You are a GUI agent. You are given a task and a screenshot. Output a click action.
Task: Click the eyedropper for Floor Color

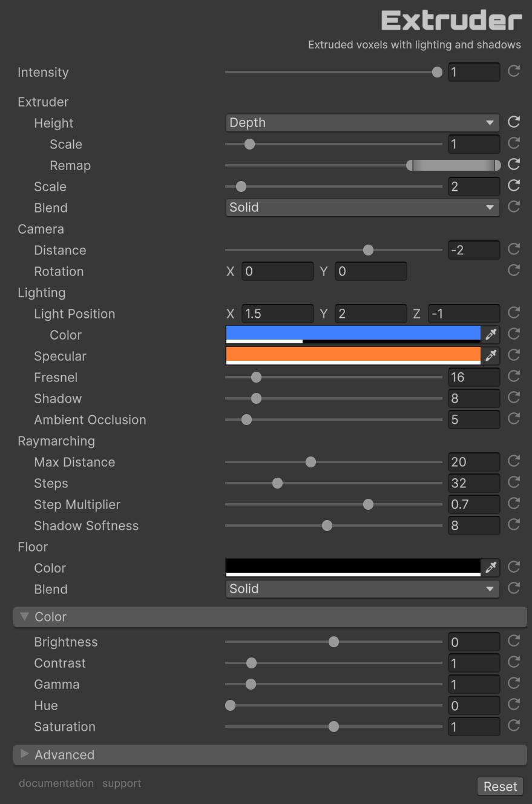(x=491, y=567)
